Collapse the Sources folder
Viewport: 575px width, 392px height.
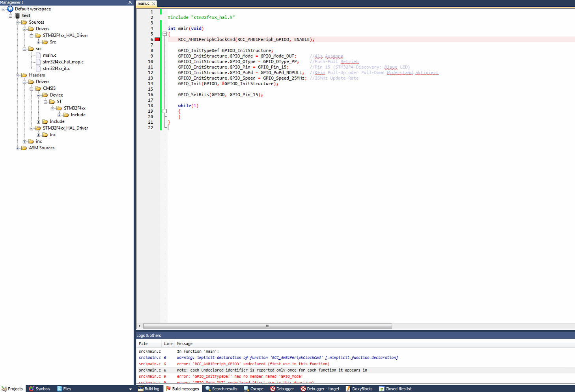pos(17,22)
